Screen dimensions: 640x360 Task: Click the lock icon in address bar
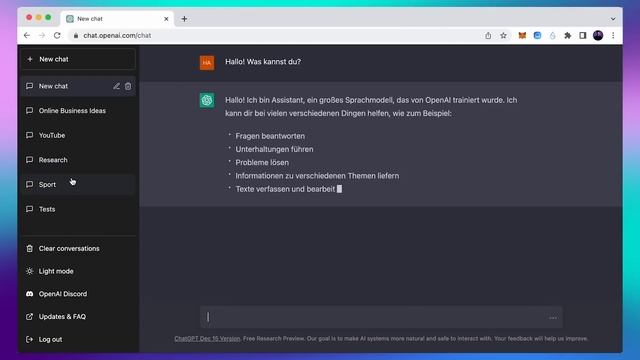[x=76, y=36]
